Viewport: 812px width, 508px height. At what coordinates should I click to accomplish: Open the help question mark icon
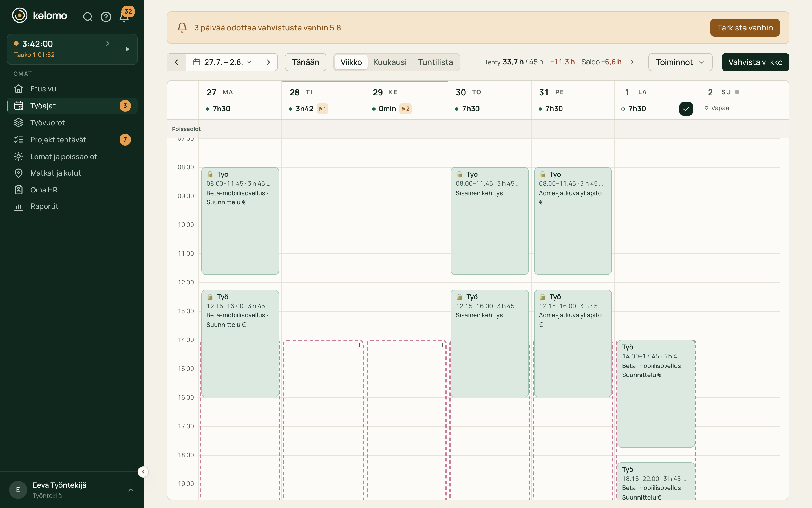click(106, 17)
